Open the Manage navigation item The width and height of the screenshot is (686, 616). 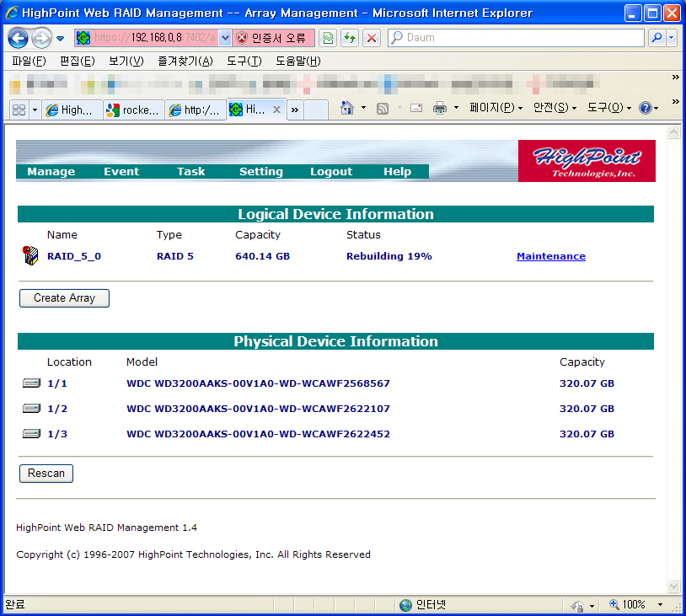pos(51,172)
